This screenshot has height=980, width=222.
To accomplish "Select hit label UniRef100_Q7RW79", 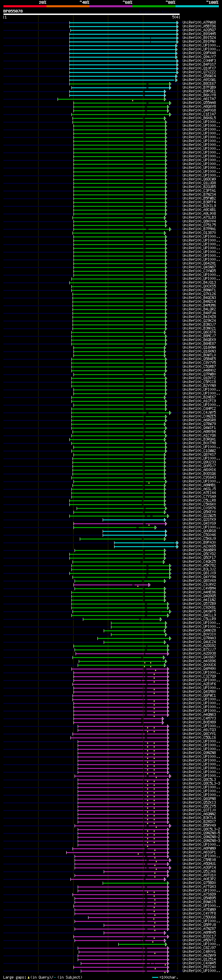I will point(199,424).
